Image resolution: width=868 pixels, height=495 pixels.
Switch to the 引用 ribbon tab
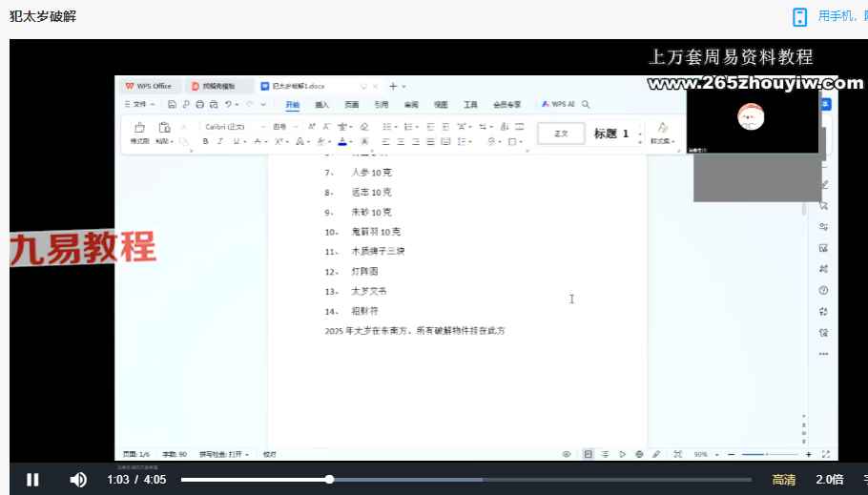point(382,105)
